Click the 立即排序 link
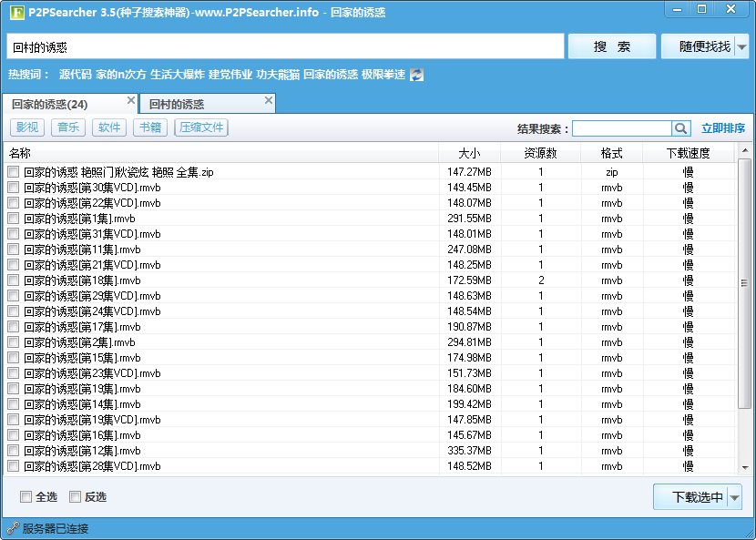The height and width of the screenshot is (540, 756). click(x=723, y=128)
